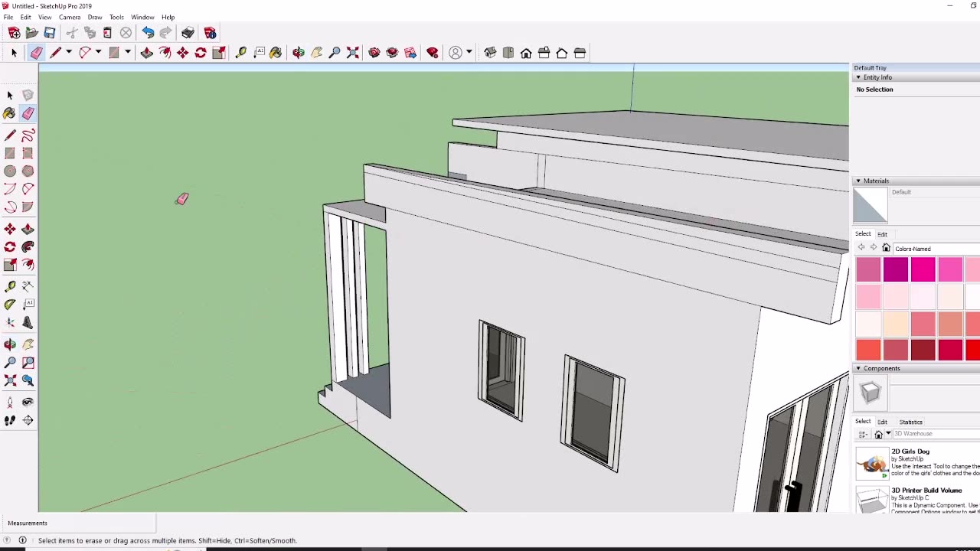Image resolution: width=980 pixels, height=551 pixels.
Task: Select the Push/Pull tool in left toolbar
Action: (x=28, y=229)
